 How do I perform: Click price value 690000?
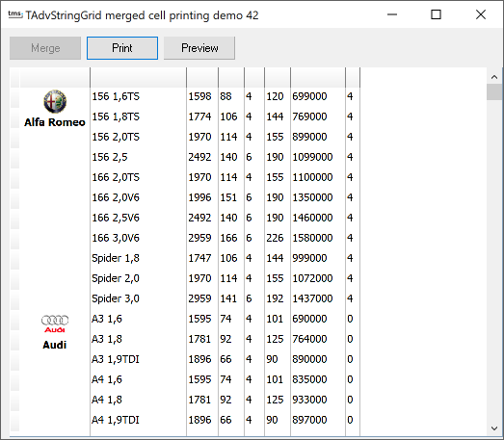pyautogui.click(x=309, y=319)
